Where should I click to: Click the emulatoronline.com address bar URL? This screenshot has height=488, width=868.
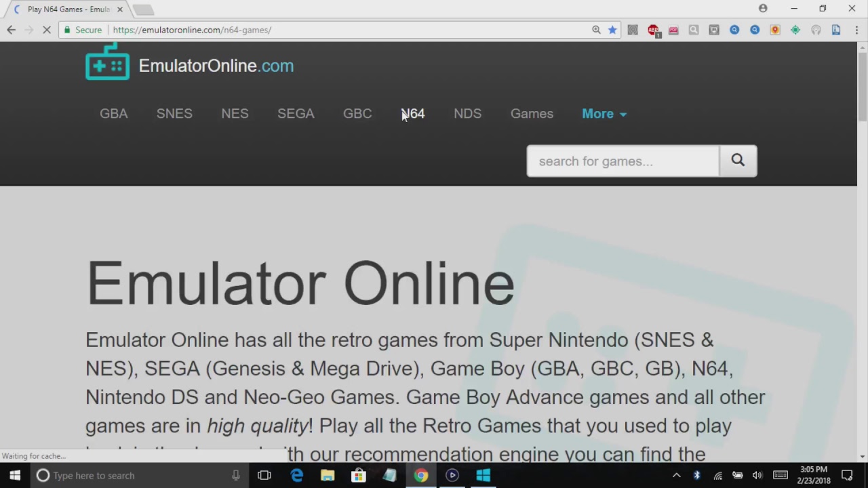pyautogui.click(x=192, y=30)
